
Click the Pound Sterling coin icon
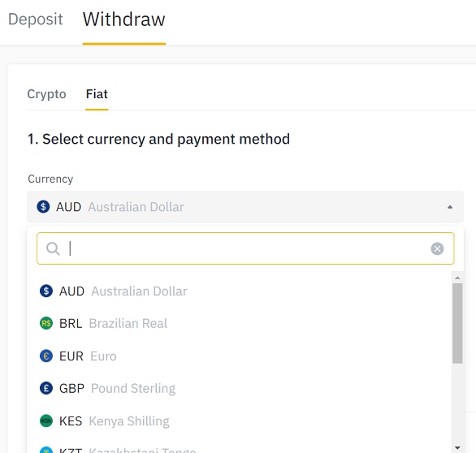pos(46,388)
